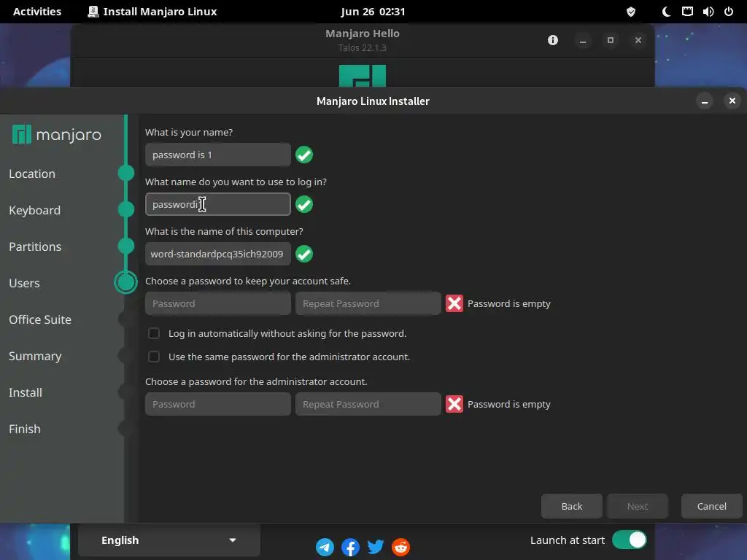Click the account Password field
This screenshot has height=560, width=747.
coord(217,303)
